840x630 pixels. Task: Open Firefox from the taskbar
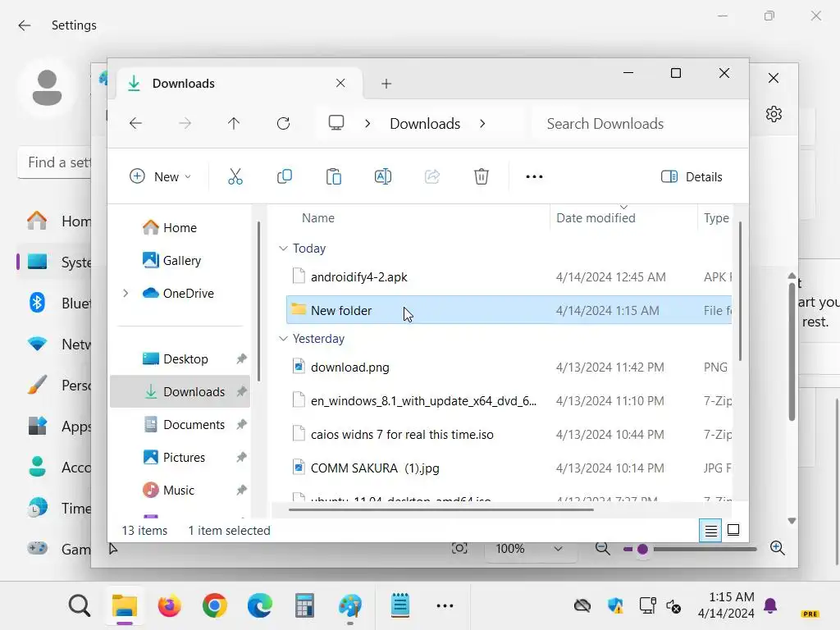tap(169, 606)
